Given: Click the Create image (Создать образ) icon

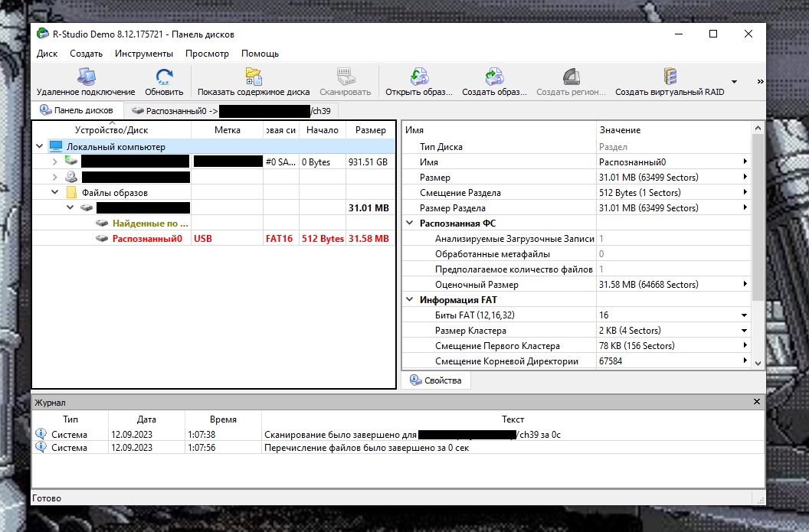Looking at the screenshot, I should coord(494,77).
